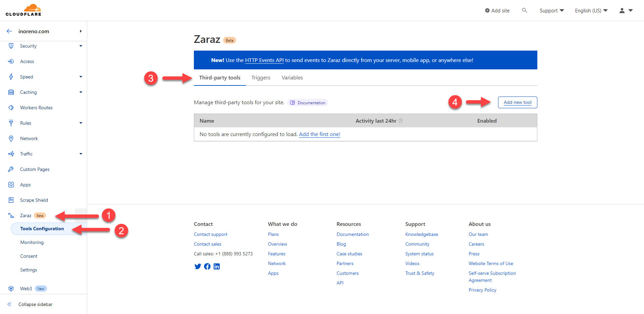Click the Scrape Shield sidebar icon
The image size is (644, 314).
(x=11, y=200)
